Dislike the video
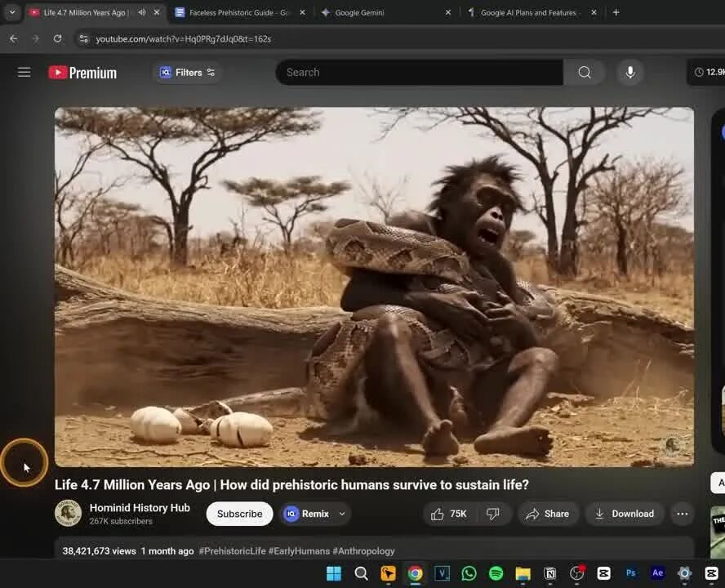The width and height of the screenshot is (725, 588). 493,514
